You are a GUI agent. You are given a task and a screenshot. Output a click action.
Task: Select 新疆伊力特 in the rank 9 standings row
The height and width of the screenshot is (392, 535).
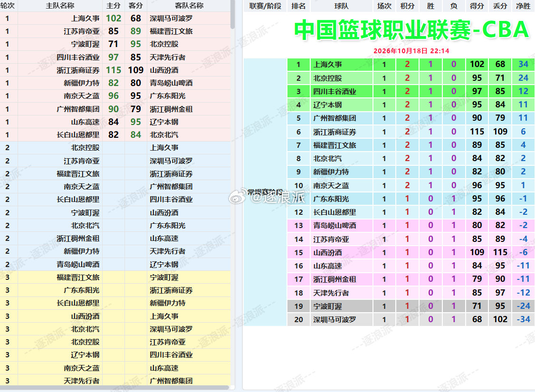point(331,172)
